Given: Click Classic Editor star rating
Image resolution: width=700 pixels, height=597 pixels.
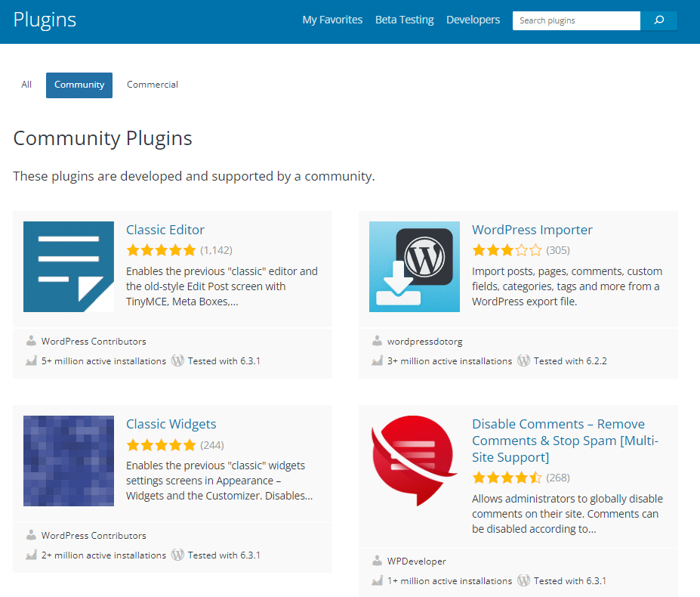Looking at the screenshot, I should [161, 250].
